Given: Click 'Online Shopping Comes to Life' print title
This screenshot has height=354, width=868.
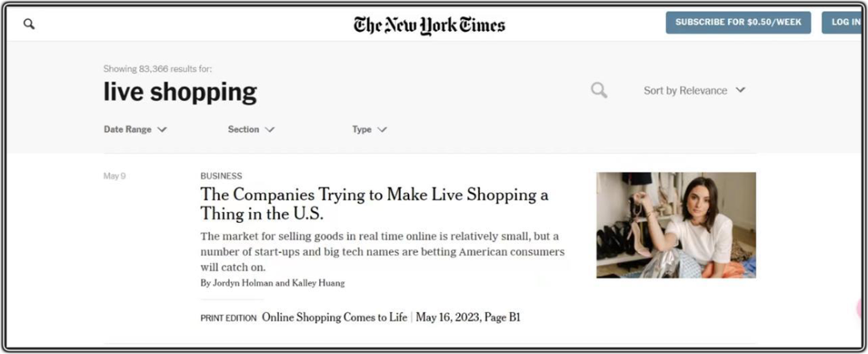Looking at the screenshot, I should (x=334, y=318).
